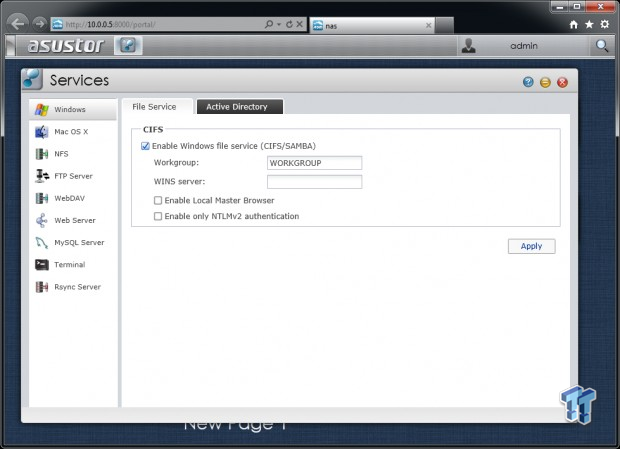Select Rsync Server text label
This screenshot has width=620, height=449.
78,287
